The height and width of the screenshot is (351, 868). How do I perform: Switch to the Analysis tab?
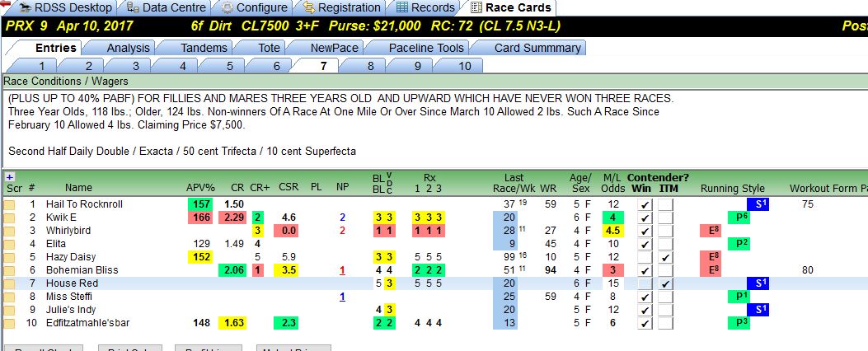128,48
